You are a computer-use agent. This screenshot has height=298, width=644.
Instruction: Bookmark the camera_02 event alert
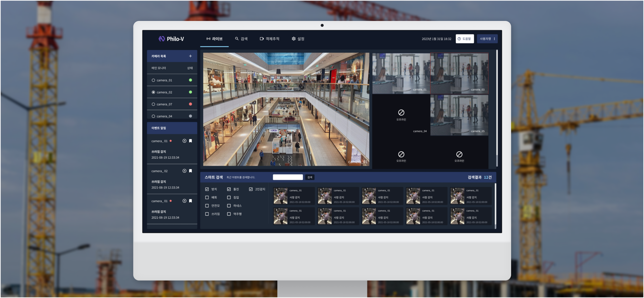(190, 171)
